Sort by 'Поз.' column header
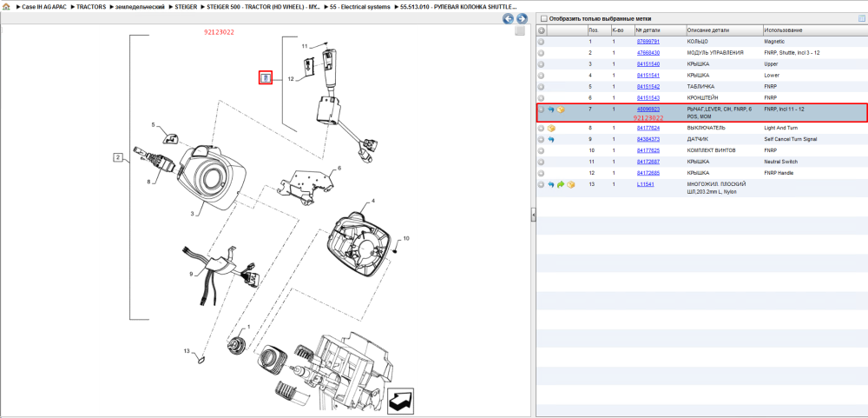The image size is (868, 418). pyautogui.click(x=598, y=30)
